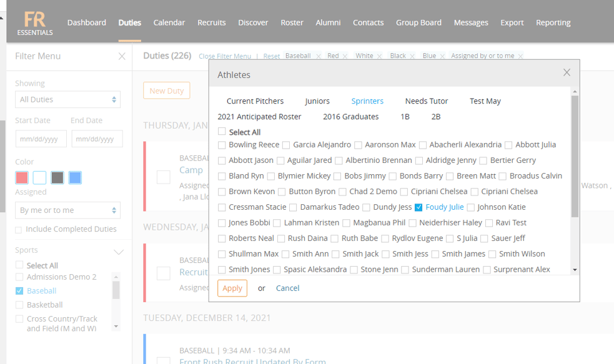The width and height of the screenshot is (614, 364).
Task: Open the 'All Duties' showing dropdown
Action: pyautogui.click(x=67, y=99)
